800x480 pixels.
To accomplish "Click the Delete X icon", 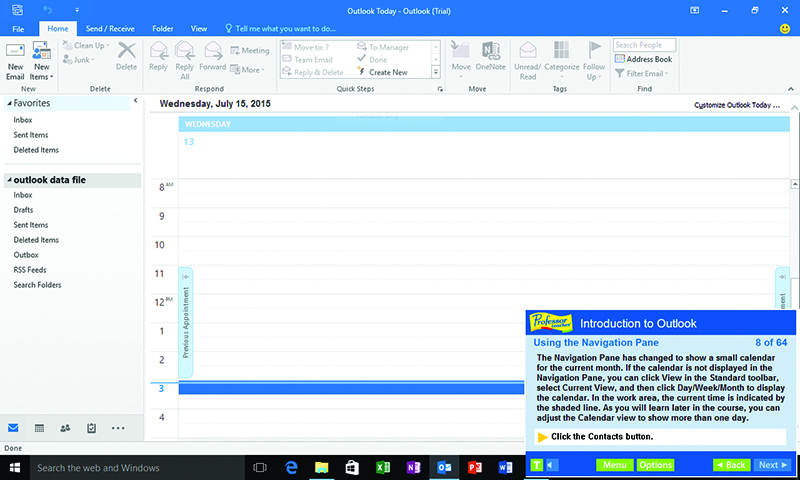I will 127,51.
